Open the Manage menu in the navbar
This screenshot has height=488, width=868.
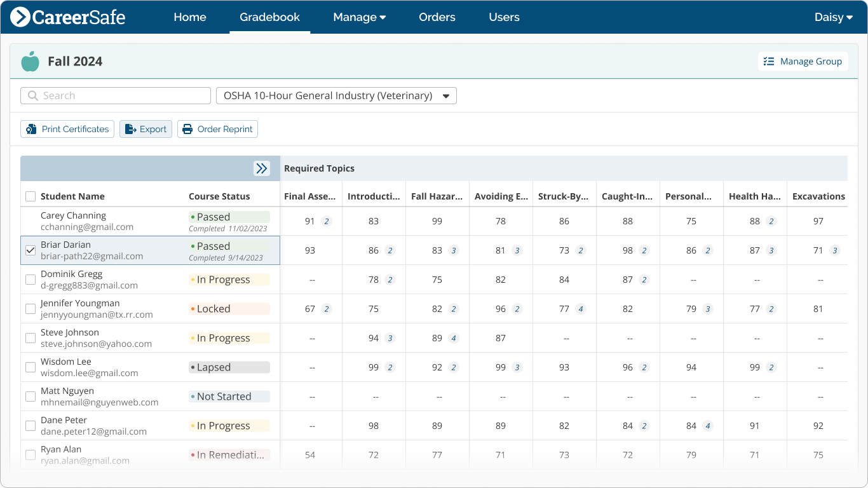359,17
